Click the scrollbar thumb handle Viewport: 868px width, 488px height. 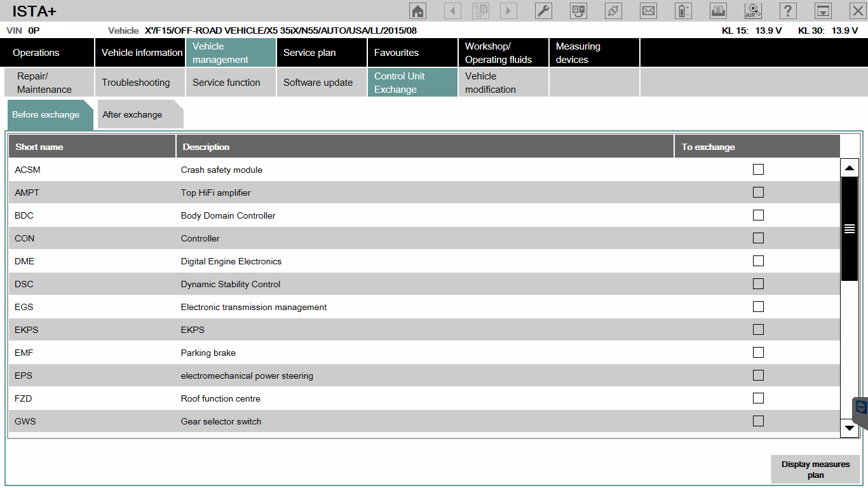pyautogui.click(x=850, y=229)
